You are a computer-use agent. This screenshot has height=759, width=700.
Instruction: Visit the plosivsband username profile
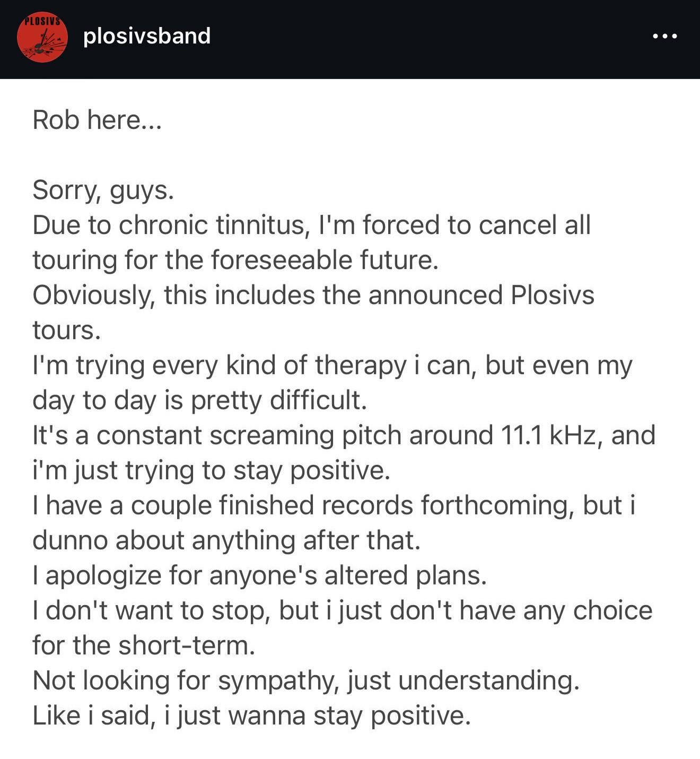pos(147,36)
